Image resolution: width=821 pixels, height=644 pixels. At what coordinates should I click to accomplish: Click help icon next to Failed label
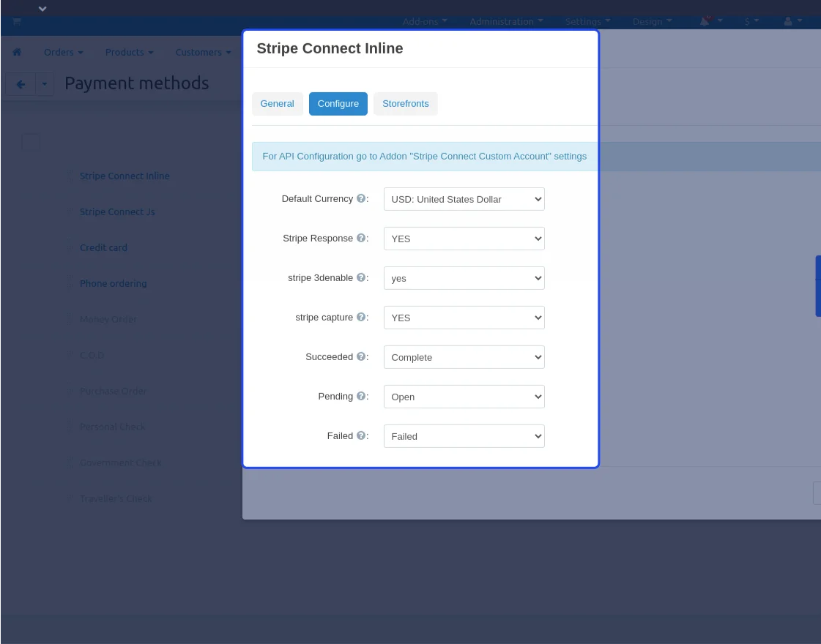coord(361,435)
